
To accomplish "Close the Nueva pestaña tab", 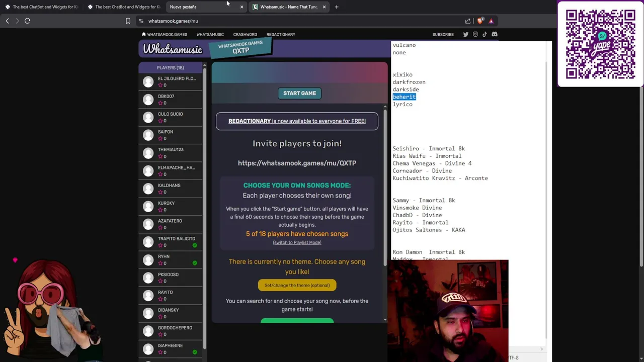I will coord(242,7).
